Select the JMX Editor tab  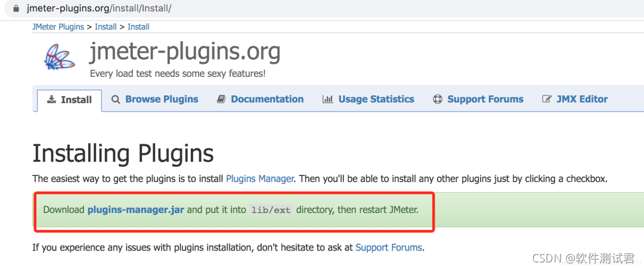click(575, 100)
